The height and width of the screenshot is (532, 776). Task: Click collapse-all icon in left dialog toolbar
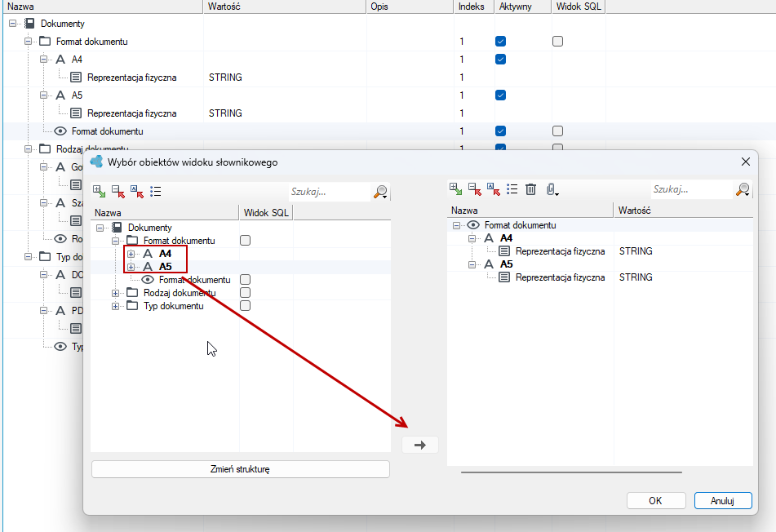(118, 191)
